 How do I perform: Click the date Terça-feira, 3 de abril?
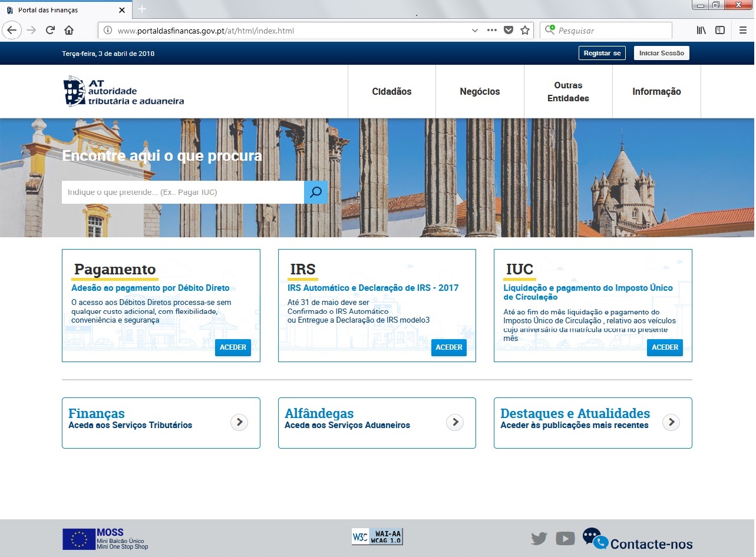[108, 54]
